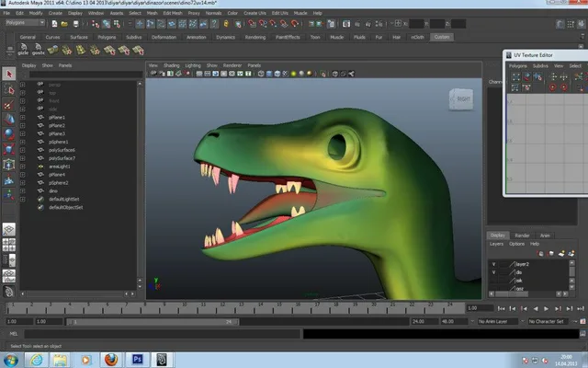Open the Polygons menu set dropdown

(25, 23)
